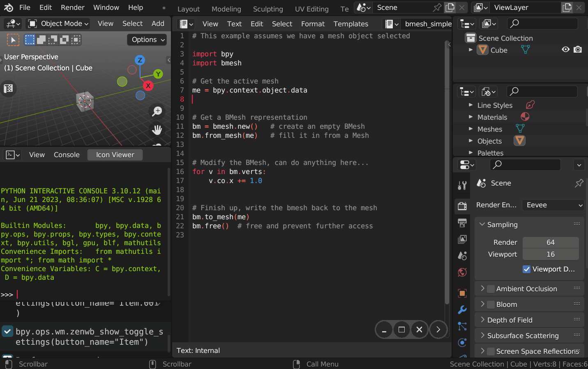This screenshot has height=369, width=588.
Task: Open the viewport Options dropdown
Action: pos(147,39)
